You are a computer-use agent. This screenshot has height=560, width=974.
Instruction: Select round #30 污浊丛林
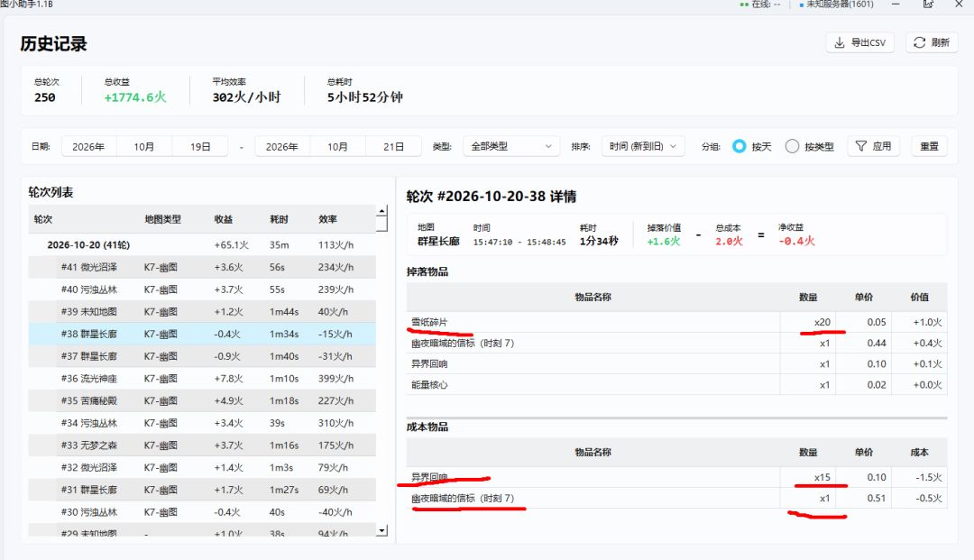coord(202,512)
